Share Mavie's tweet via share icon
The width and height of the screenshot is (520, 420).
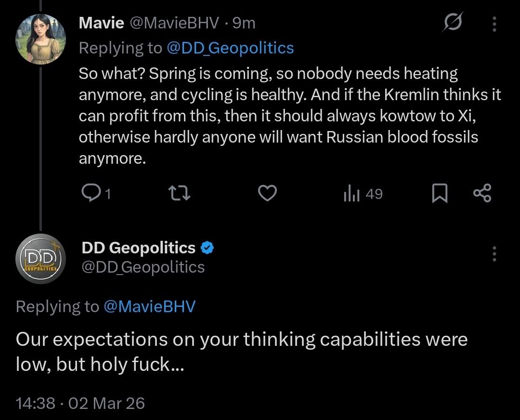click(482, 193)
